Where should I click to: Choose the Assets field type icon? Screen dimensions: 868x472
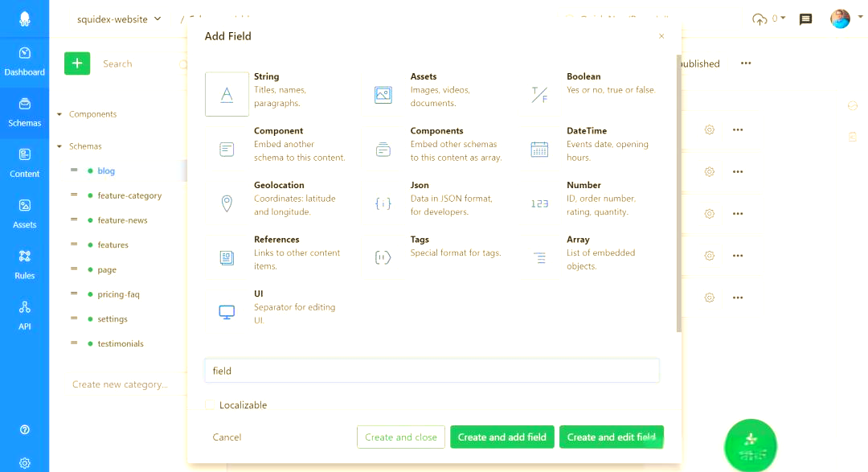coord(383,95)
